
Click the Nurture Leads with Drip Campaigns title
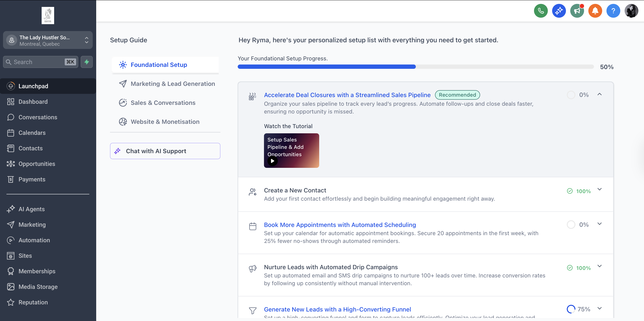(331, 267)
